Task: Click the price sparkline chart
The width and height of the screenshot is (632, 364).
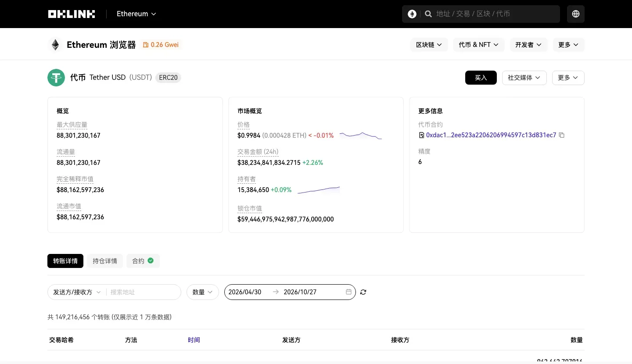Action: tap(361, 136)
